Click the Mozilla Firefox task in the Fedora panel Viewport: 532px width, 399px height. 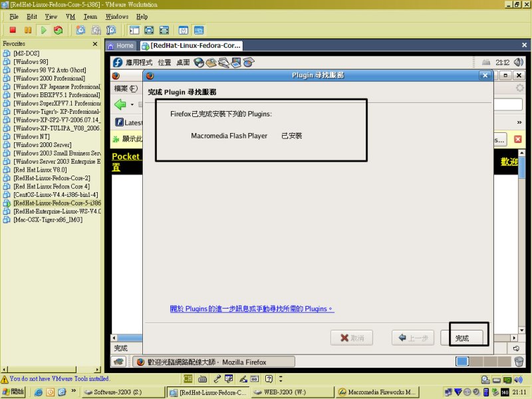click(213, 362)
